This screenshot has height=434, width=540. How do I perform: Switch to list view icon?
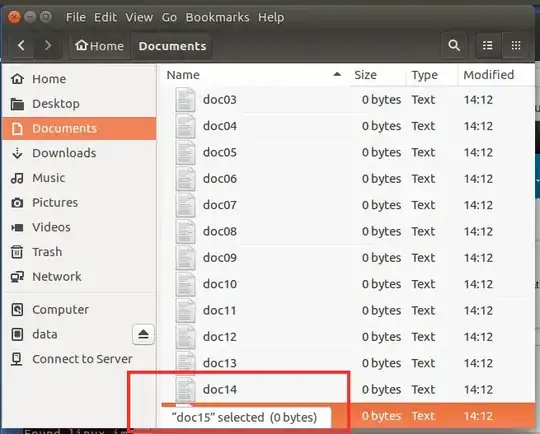point(488,45)
